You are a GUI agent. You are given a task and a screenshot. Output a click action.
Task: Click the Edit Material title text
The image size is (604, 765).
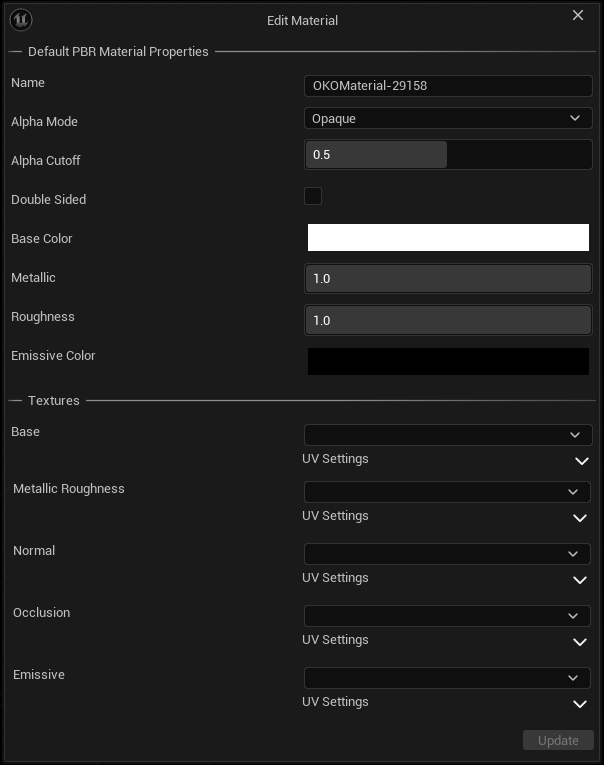pyautogui.click(x=302, y=20)
